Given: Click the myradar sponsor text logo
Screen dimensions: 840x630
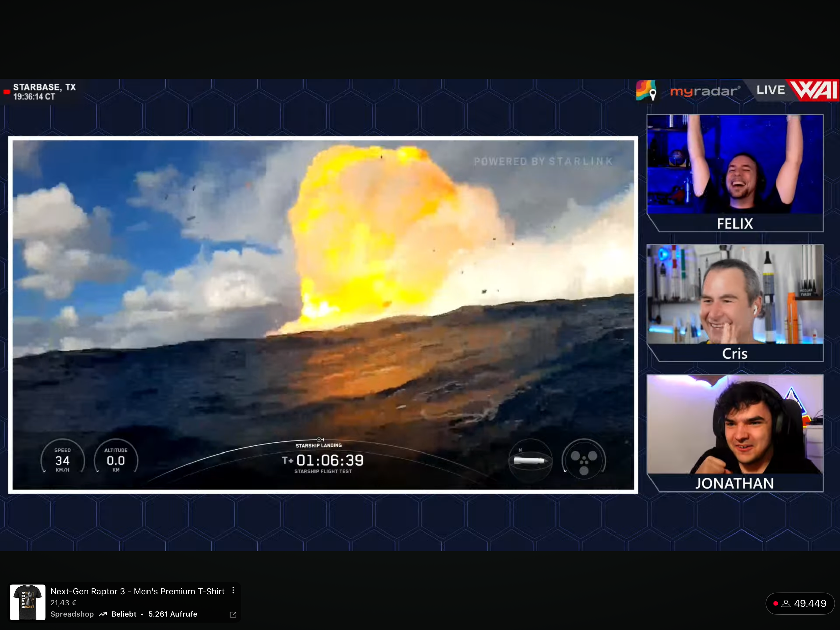Looking at the screenshot, I should tap(705, 91).
